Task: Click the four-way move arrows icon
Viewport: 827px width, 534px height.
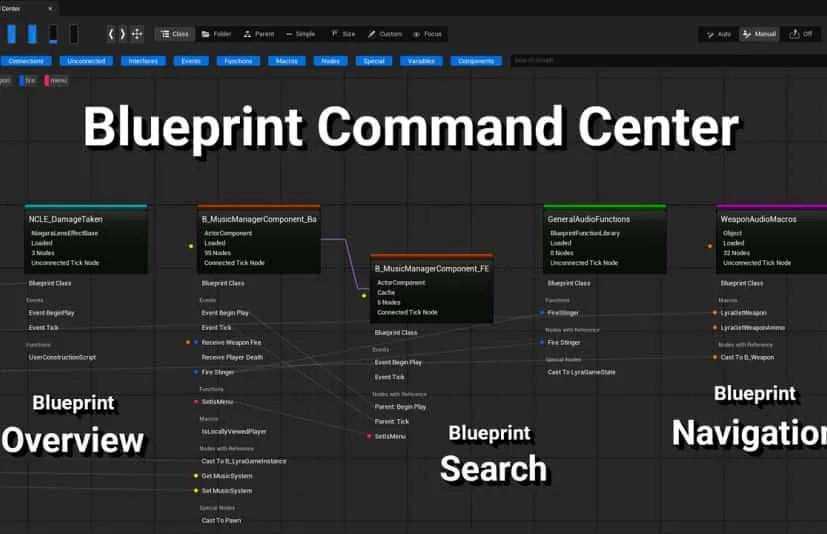Action: [137, 34]
